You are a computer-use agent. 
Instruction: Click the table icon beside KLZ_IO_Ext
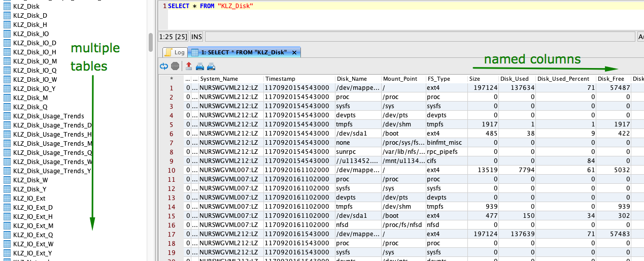pos(7,198)
